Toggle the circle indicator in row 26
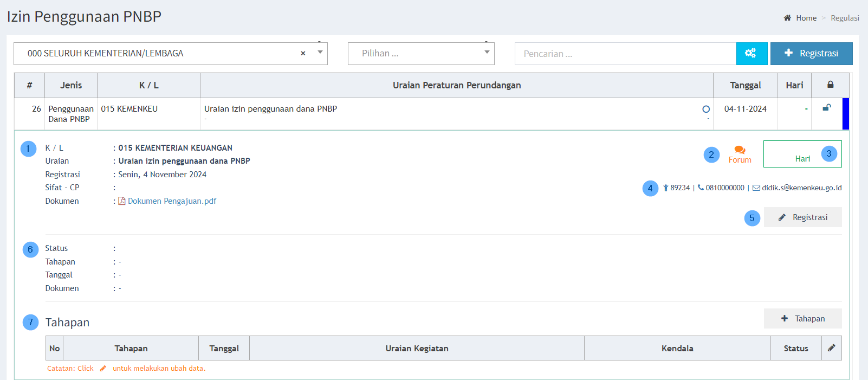This screenshot has width=868, height=380. coord(705,110)
